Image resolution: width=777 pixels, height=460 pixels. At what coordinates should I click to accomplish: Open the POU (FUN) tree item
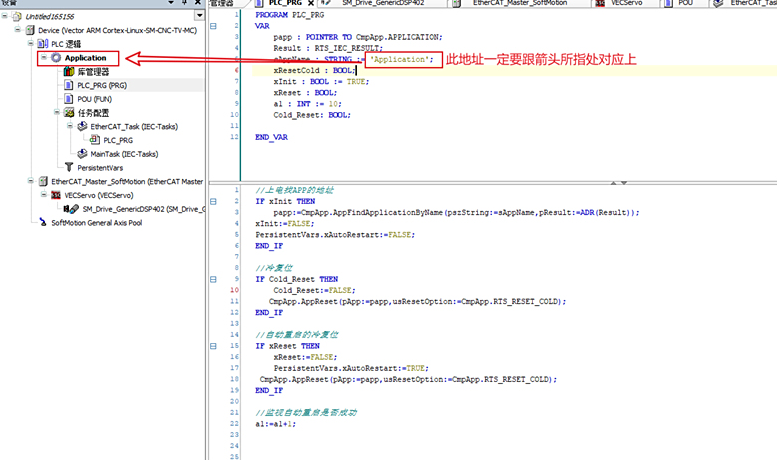tap(96, 99)
